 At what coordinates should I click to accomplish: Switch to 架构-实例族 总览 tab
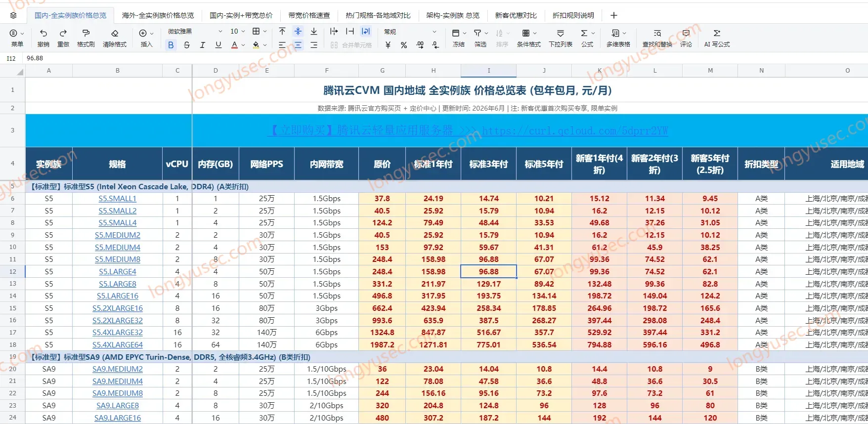453,15
